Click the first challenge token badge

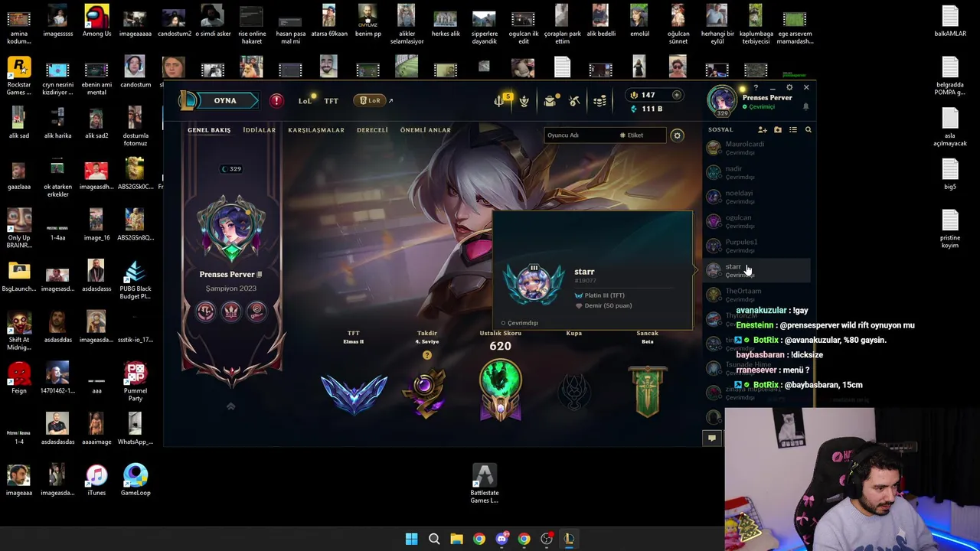point(205,311)
